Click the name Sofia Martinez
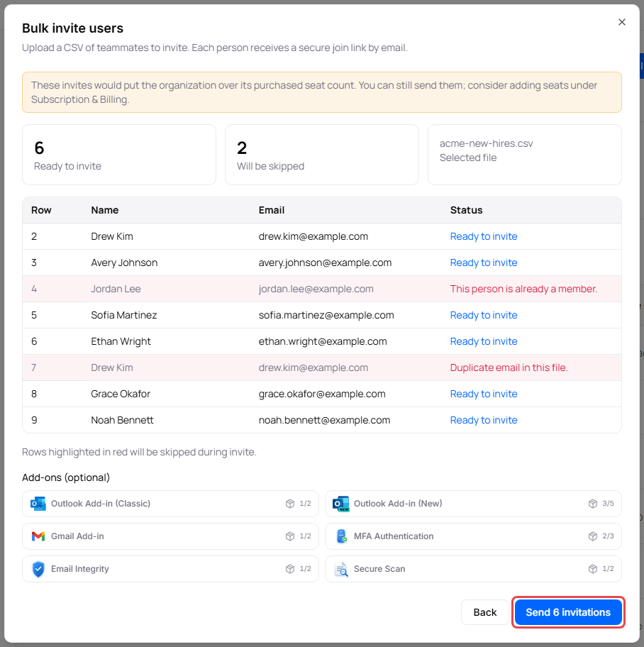Image resolution: width=644 pixels, height=647 pixels. (x=124, y=315)
